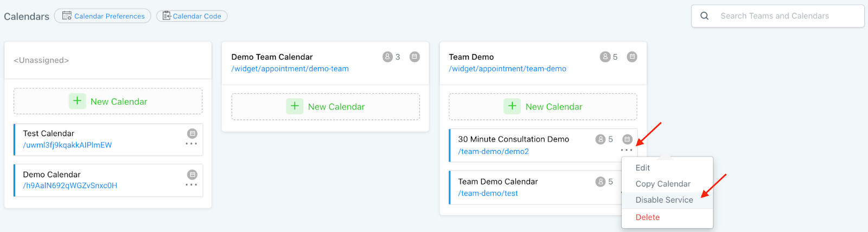Choose Copy Calendar in the menu
This screenshot has width=868, height=232.
[x=663, y=184]
